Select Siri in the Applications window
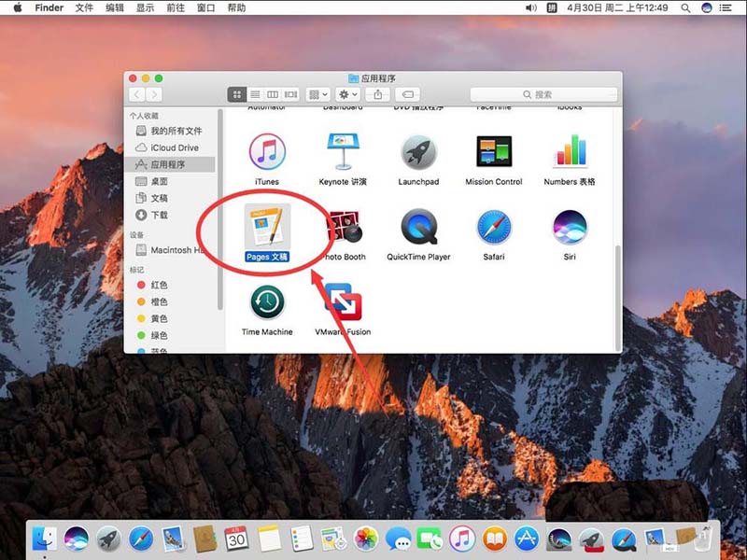This screenshot has width=747, height=560. pos(570,227)
